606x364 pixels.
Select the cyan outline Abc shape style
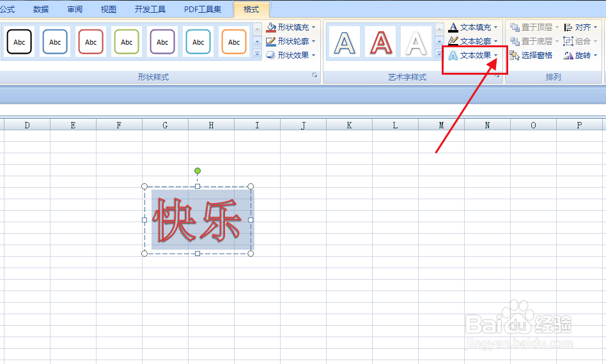coord(198,42)
